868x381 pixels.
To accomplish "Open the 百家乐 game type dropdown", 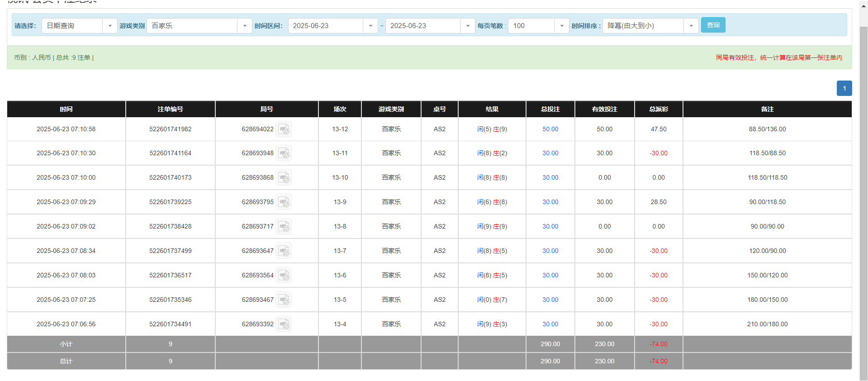I will [x=199, y=26].
